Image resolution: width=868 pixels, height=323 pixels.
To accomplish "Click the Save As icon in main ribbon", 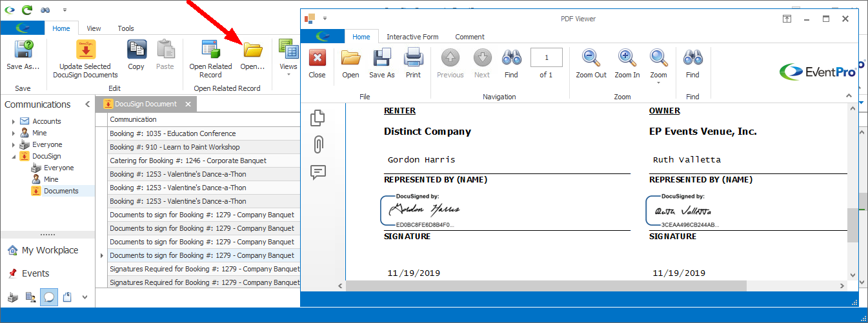I will coord(23,50).
